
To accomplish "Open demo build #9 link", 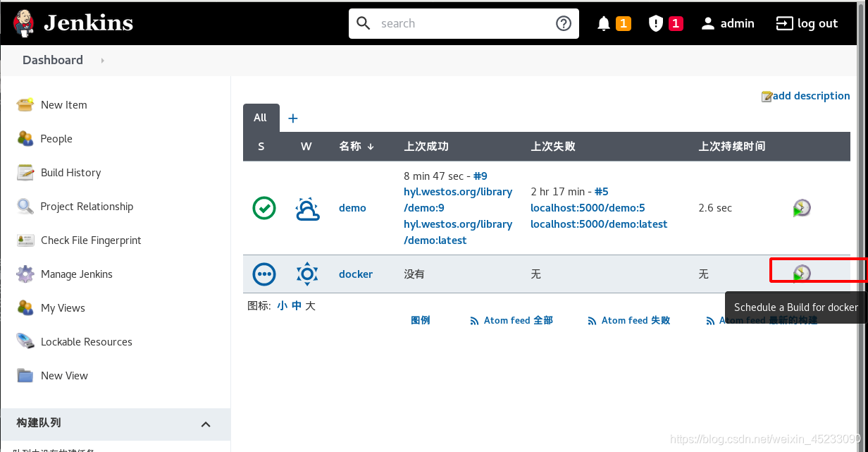I will (x=480, y=176).
